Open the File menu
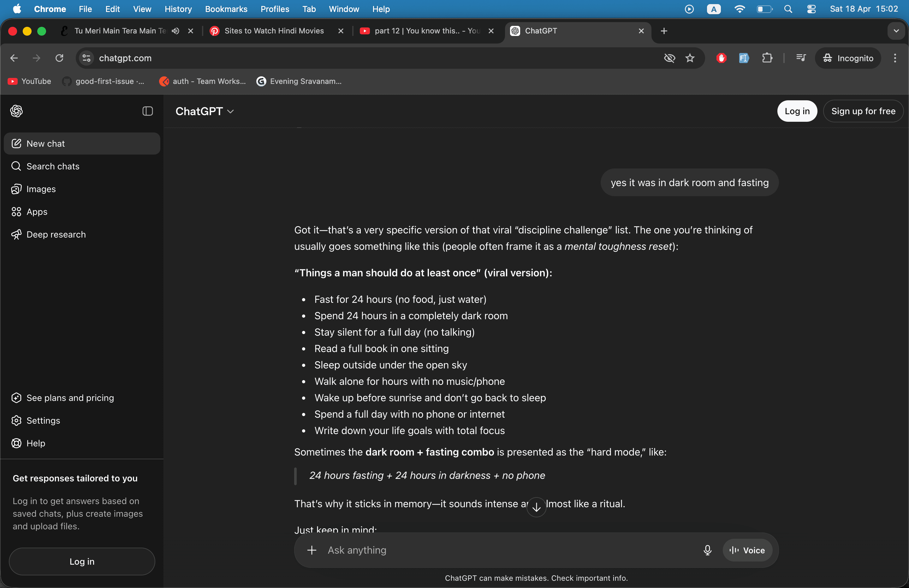 pyautogui.click(x=85, y=9)
